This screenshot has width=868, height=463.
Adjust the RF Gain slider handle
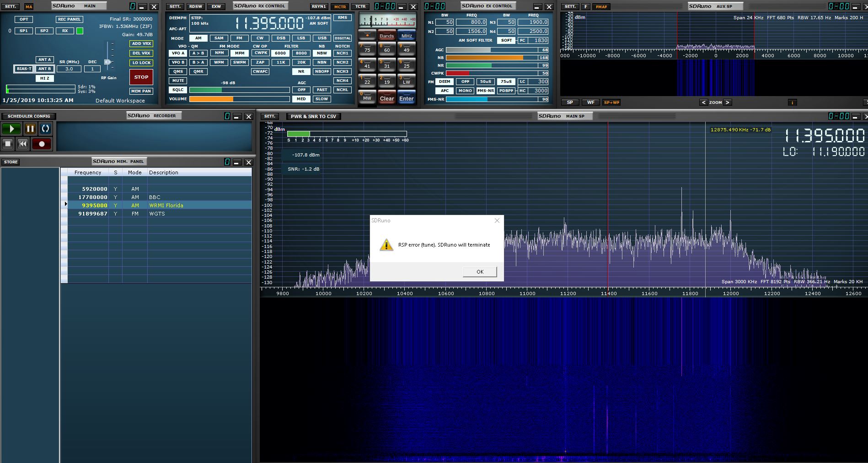(x=108, y=62)
